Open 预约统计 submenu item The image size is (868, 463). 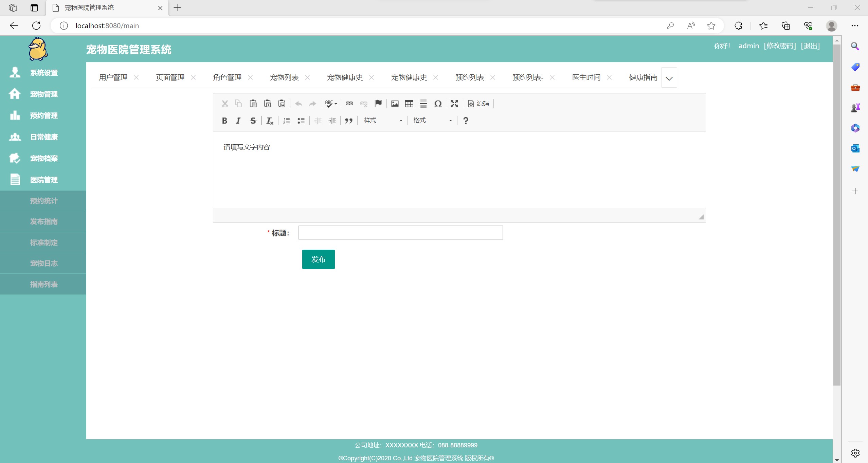pyautogui.click(x=43, y=201)
